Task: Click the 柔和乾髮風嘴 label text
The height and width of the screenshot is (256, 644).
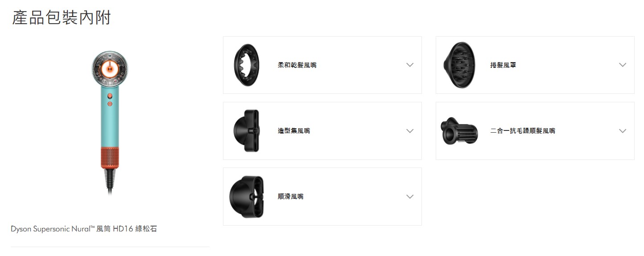Action: [x=297, y=65]
